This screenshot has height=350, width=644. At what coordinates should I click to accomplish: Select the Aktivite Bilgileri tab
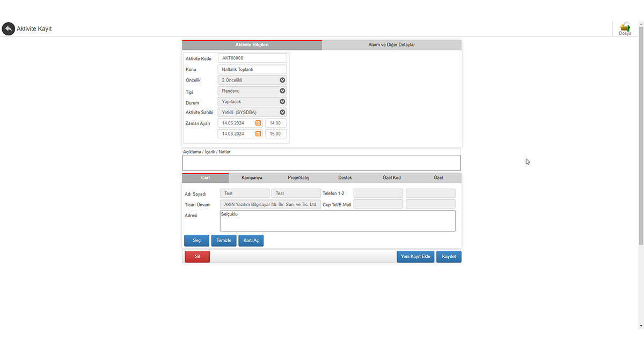252,45
